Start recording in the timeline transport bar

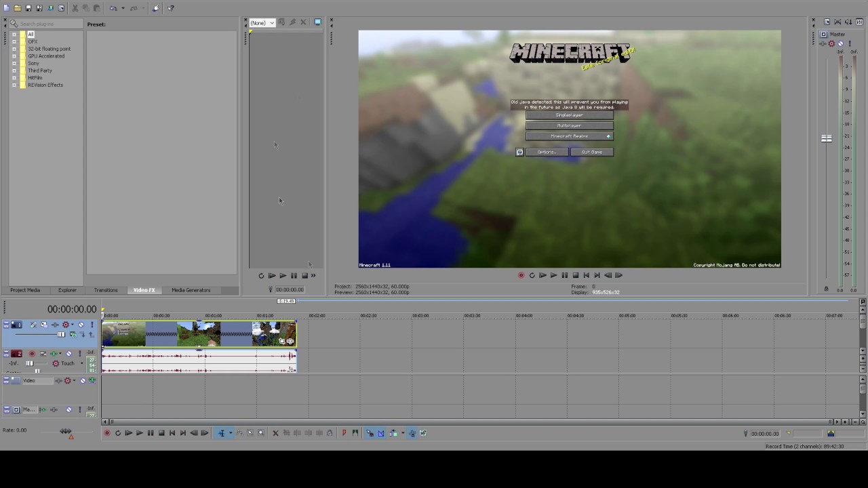(x=107, y=433)
